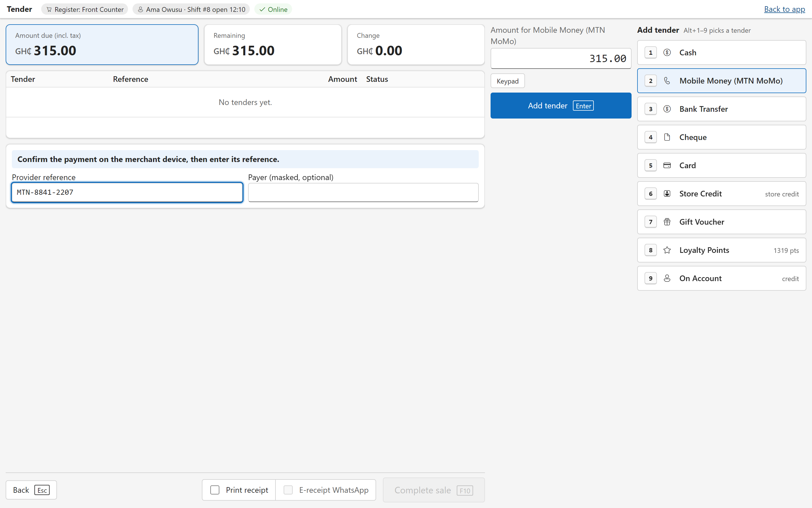Click the Change GH¢ 0.00 card
This screenshot has height=508, width=812.
[x=416, y=44]
